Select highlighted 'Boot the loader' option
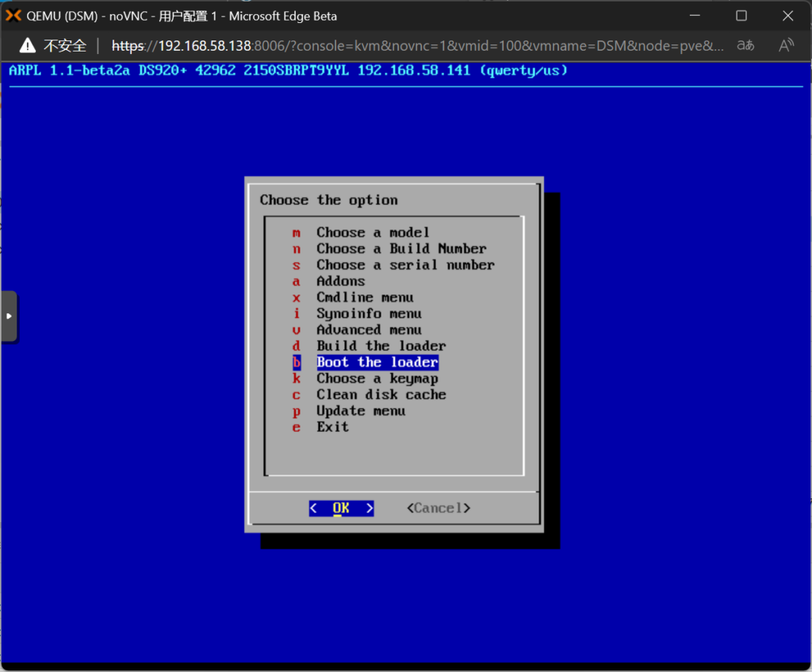The width and height of the screenshot is (812, 672). click(377, 363)
